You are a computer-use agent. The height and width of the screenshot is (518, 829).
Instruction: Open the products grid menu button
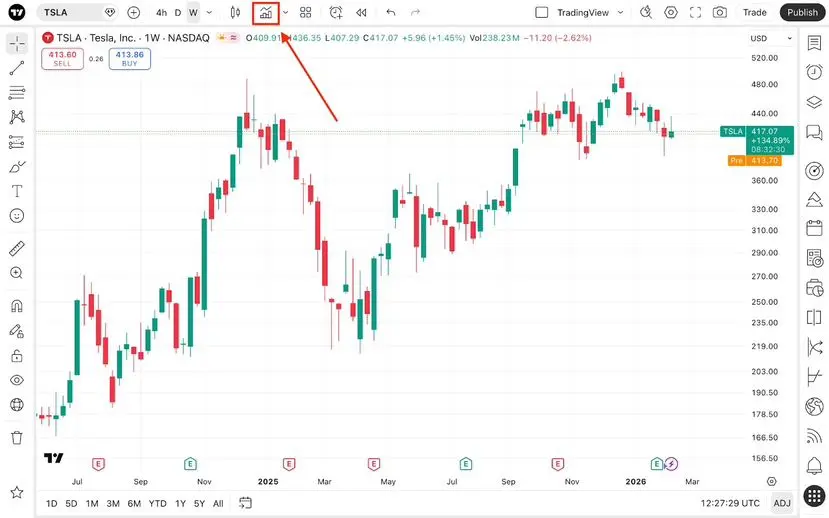tap(814, 496)
